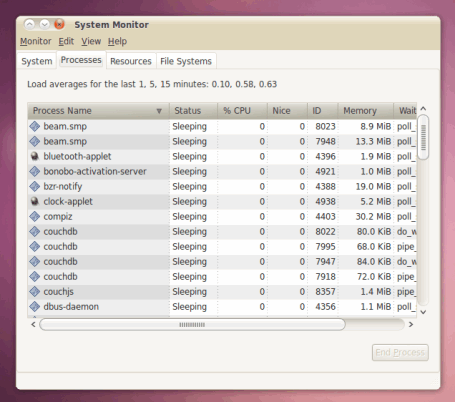Open the Edit menu
455x402 pixels.
tap(66, 41)
